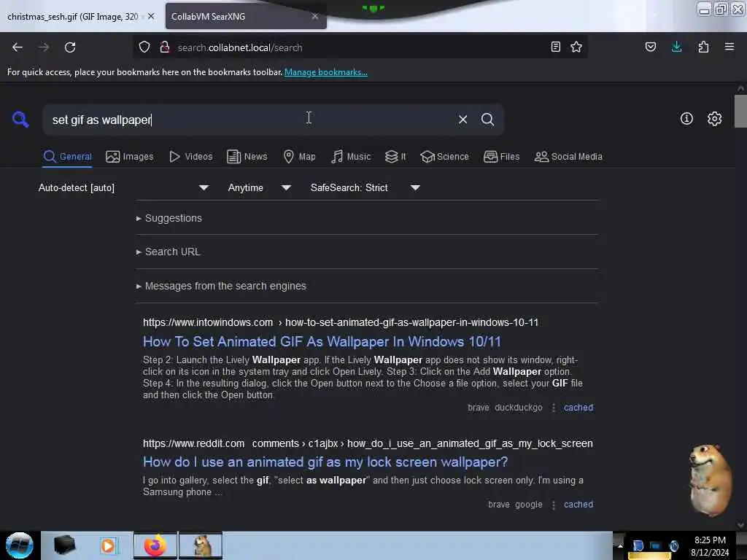This screenshot has width=747, height=560.
Task: Open SearXNG preferences gear
Action: 714,119
